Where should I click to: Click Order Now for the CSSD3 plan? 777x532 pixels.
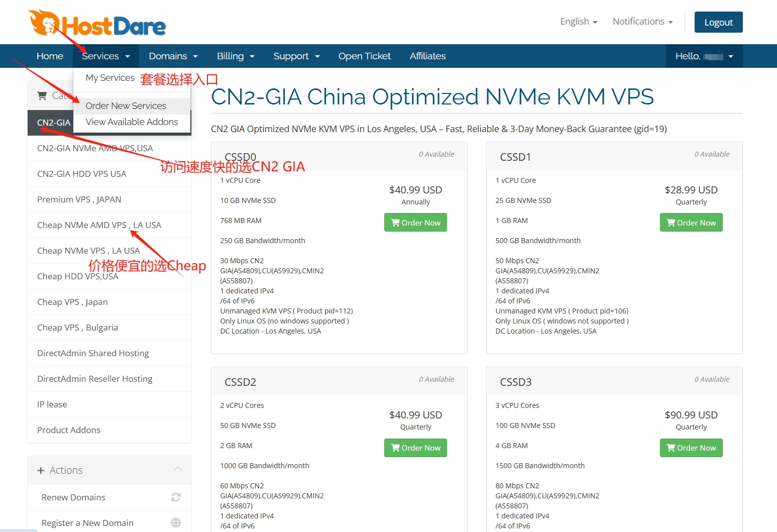(x=691, y=448)
